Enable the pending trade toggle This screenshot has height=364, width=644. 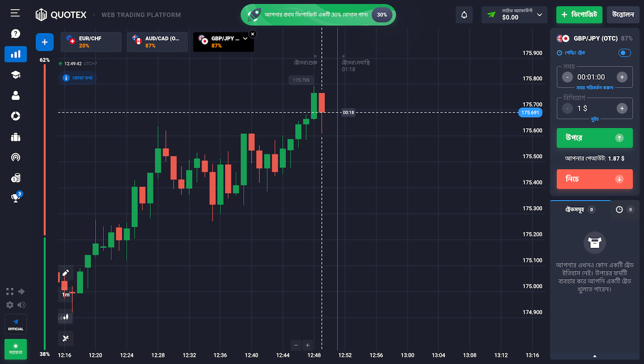(x=624, y=53)
